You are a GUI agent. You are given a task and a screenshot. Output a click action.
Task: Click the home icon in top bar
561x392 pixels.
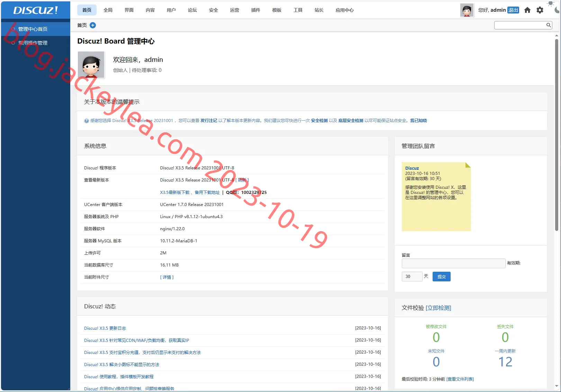527,10
